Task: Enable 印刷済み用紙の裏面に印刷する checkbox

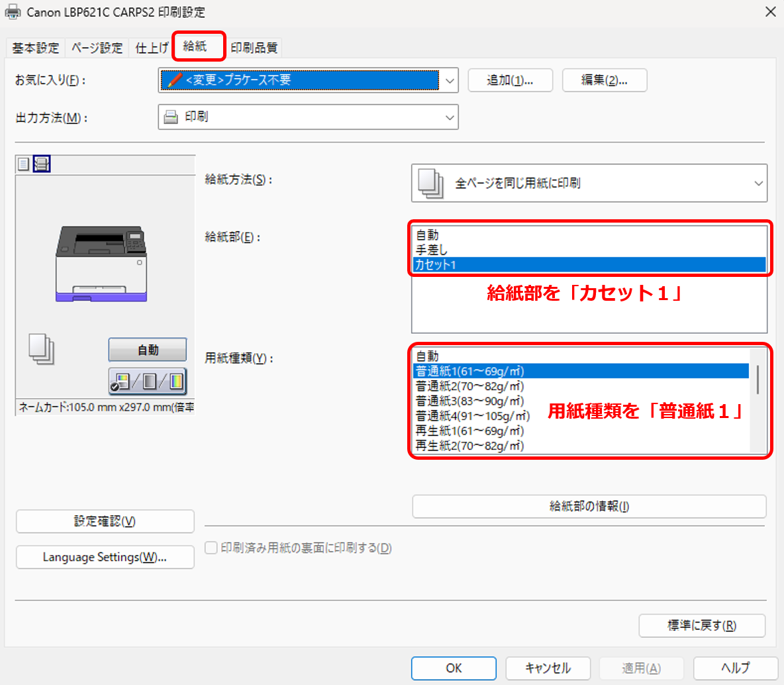Action: [211, 548]
